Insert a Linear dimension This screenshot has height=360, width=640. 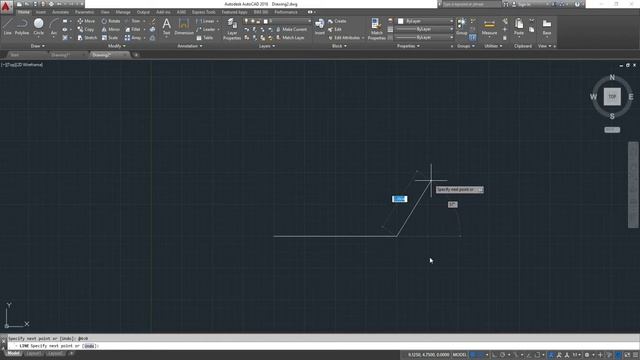coord(205,21)
